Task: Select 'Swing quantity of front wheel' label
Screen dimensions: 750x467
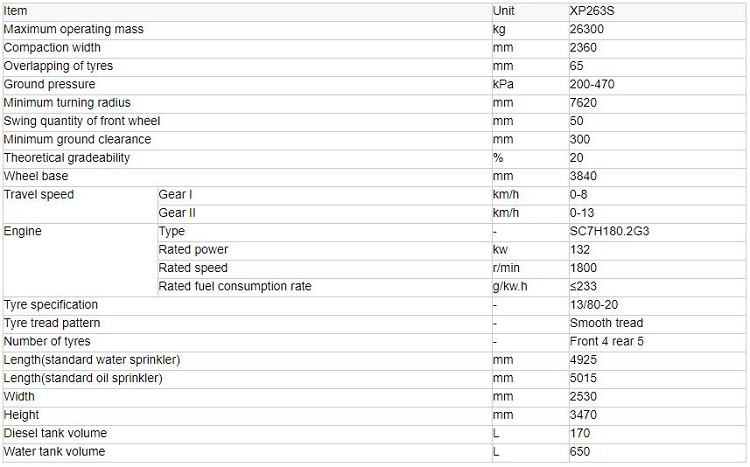Action: pos(82,121)
